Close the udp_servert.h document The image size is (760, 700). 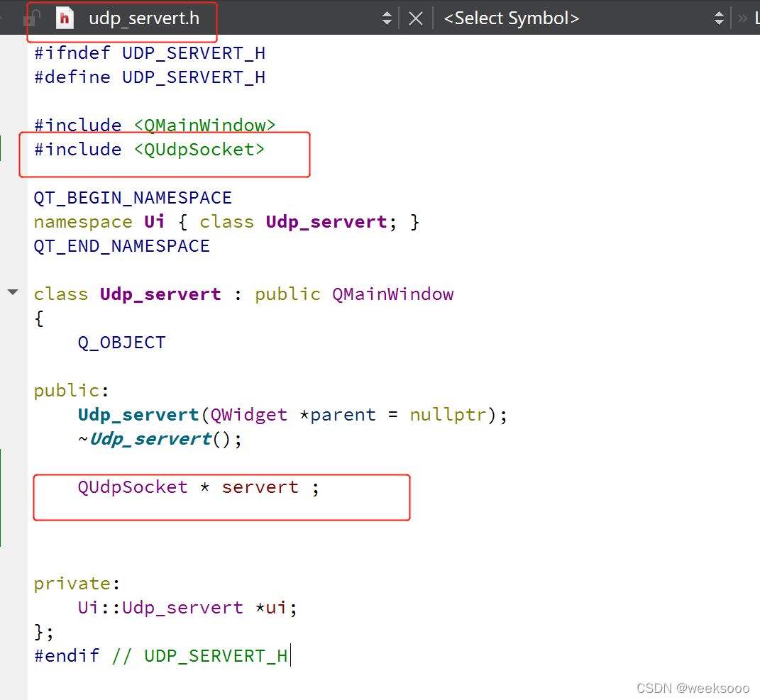click(415, 18)
